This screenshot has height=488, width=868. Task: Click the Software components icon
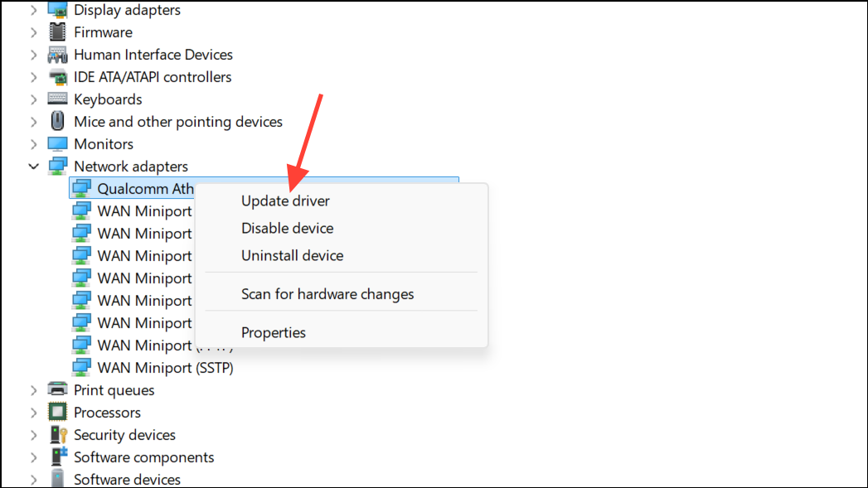[x=58, y=457]
